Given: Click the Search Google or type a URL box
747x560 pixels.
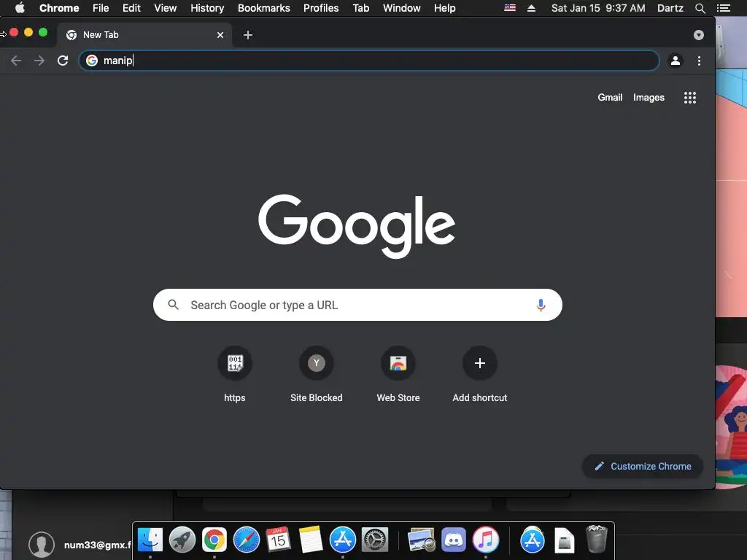Looking at the screenshot, I should (357, 305).
